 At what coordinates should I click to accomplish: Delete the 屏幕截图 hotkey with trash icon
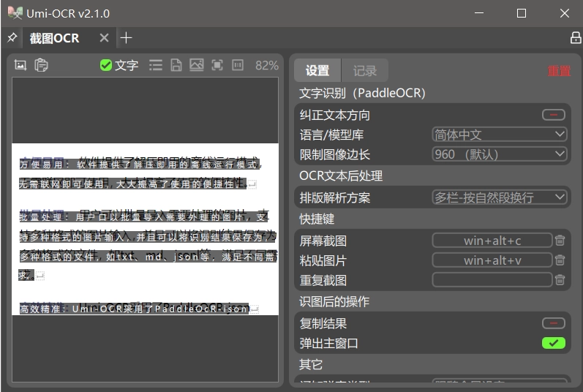click(560, 241)
